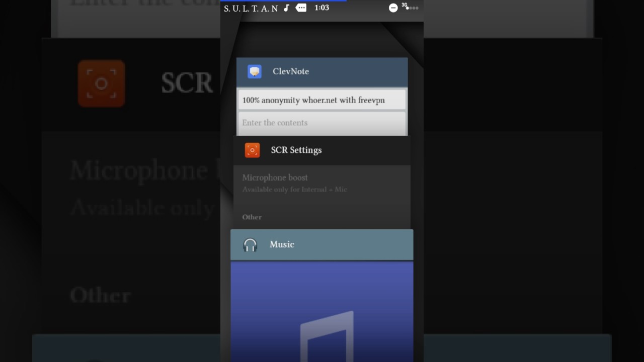Open the Music app preview thumbnail
644x362 pixels.
pyautogui.click(x=322, y=311)
